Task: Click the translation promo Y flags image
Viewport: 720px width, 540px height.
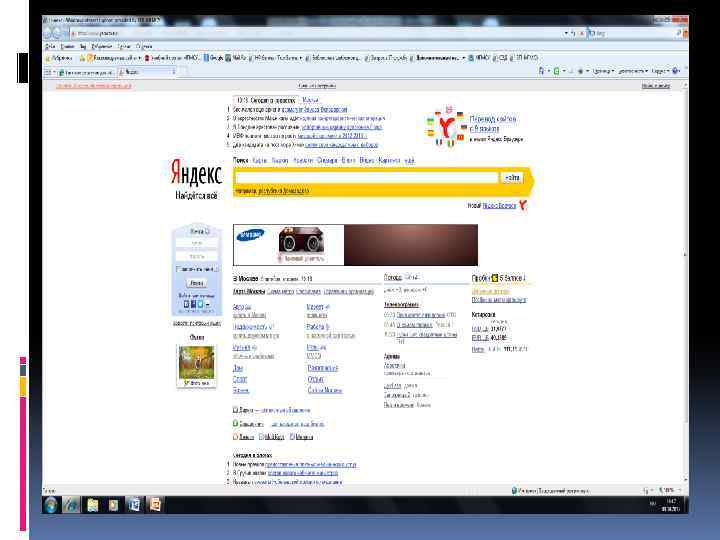Action: [447, 126]
